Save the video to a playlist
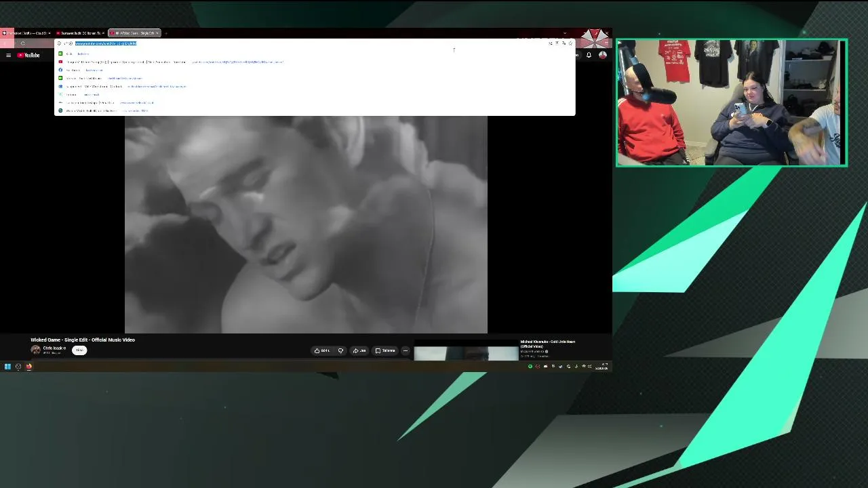This screenshot has width=868, height=488. pyautogui.click(x=385, y=350)
